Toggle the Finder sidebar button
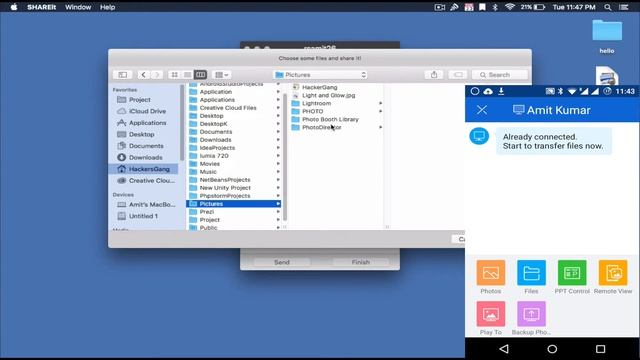Viewport: 640px width, 360px height. coord(122,75)
